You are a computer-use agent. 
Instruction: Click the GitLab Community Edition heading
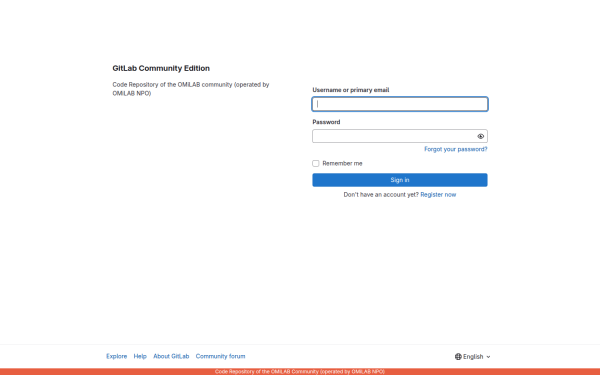click(161, 68)
